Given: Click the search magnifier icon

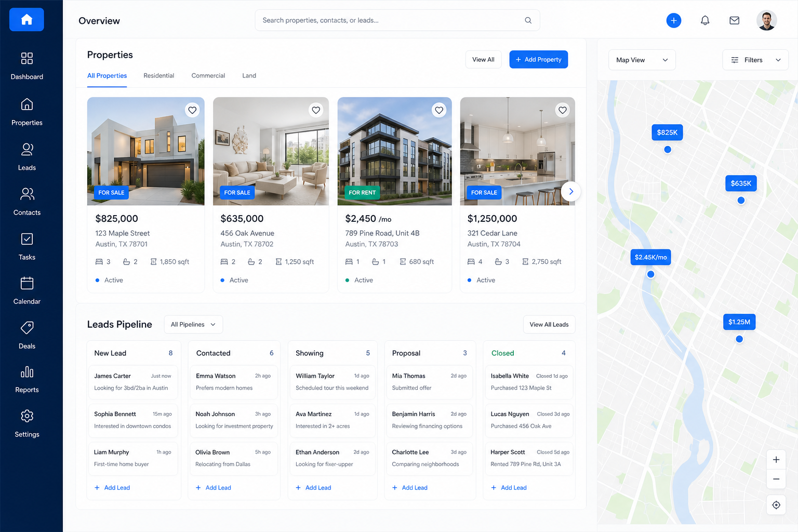Looking at the screenshot, I should pos(528,20).
